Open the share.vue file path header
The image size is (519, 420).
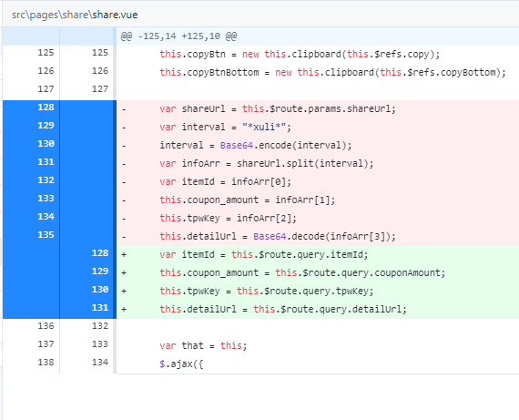75,15
